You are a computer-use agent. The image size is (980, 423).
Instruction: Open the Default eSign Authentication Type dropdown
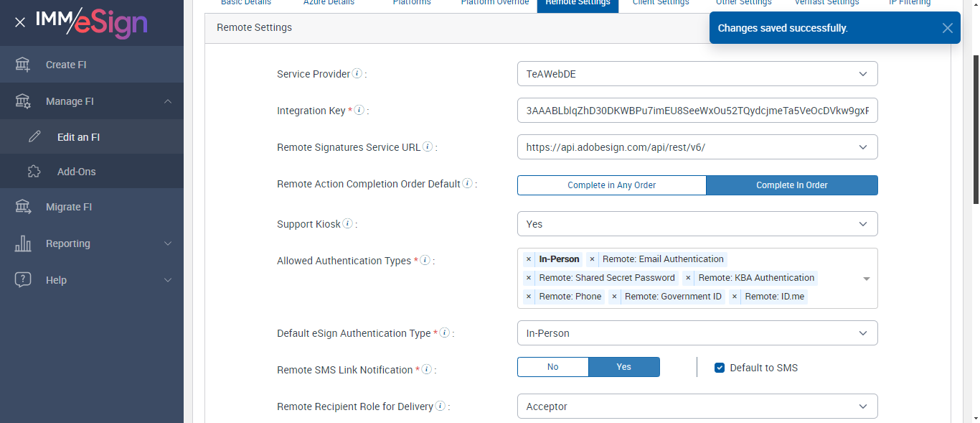pos(697,333)
